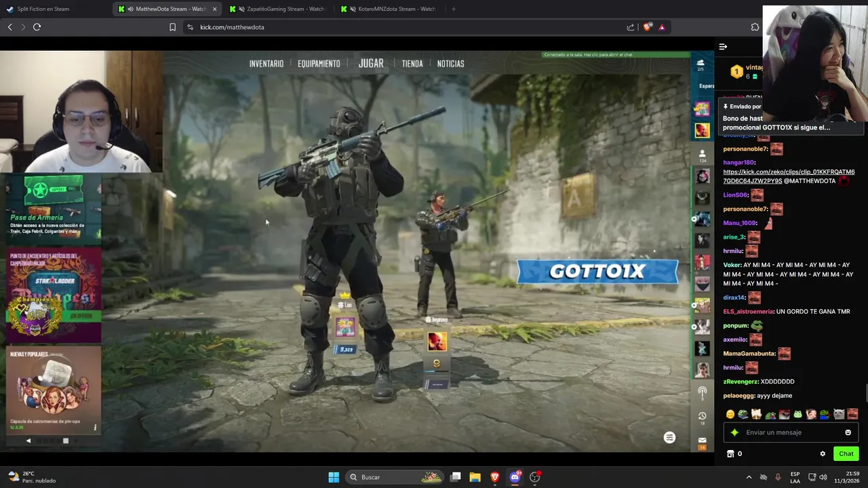Image resolution: width=868 pixels, height=488 pixels.
Task: Click the Enviar un mensaje field
Action: [x=791, y=432]
